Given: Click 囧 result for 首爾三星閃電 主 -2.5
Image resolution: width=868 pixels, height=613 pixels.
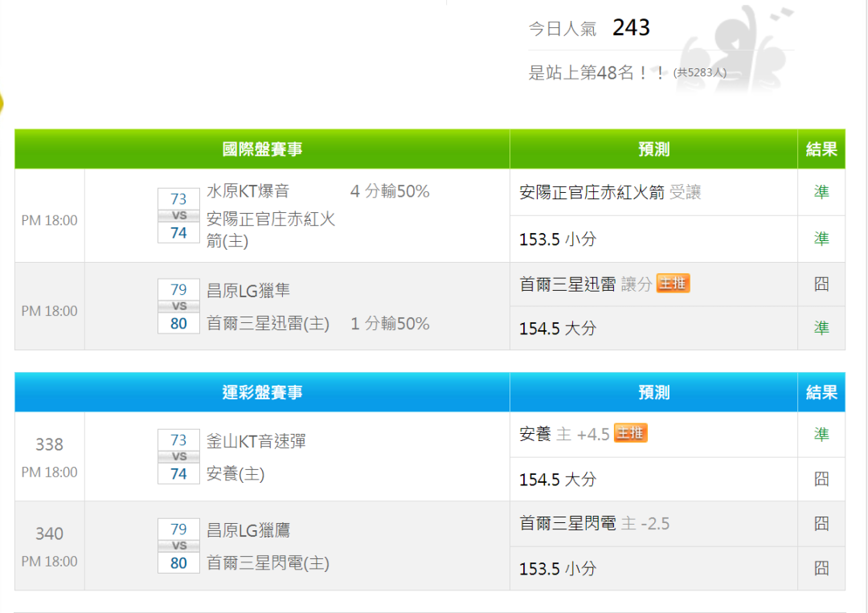Looking at the screenshot, I should pyautogui.click(x=821, y=523).
